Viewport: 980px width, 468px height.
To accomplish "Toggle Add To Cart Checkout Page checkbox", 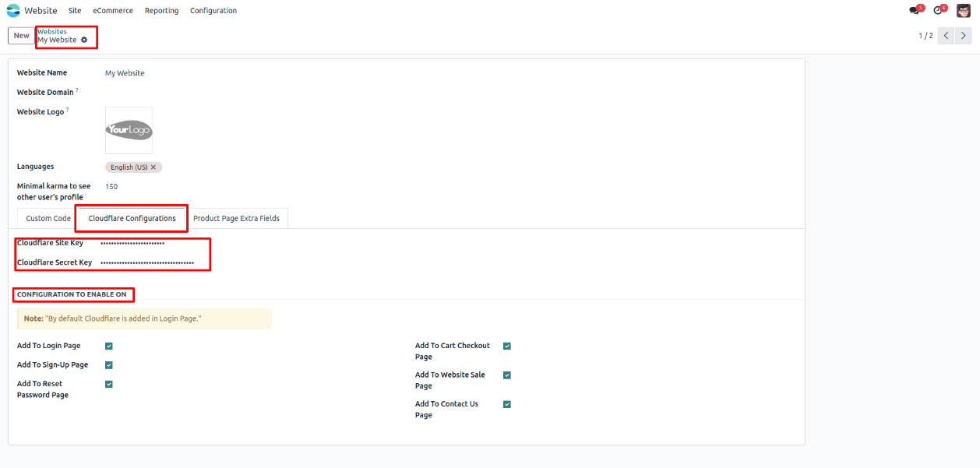I will click(507, 346).
